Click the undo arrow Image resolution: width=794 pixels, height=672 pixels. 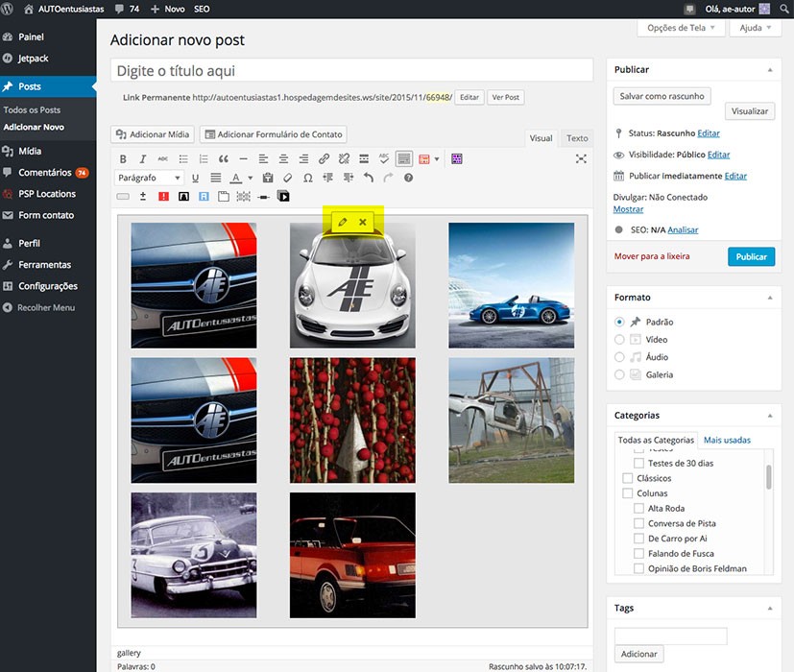click(x=368, y=178)
